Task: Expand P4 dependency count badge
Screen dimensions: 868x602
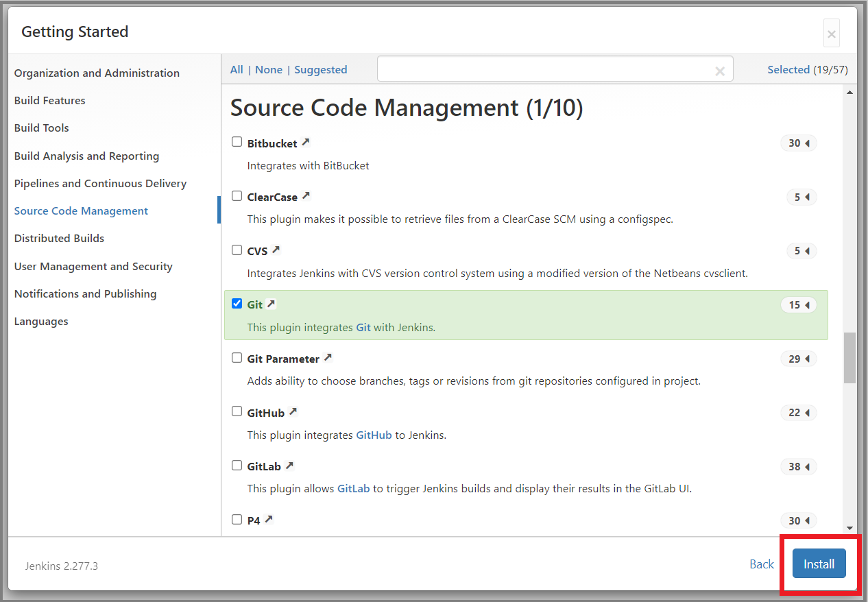Action: pyautogui.click(x=799, y=520)
